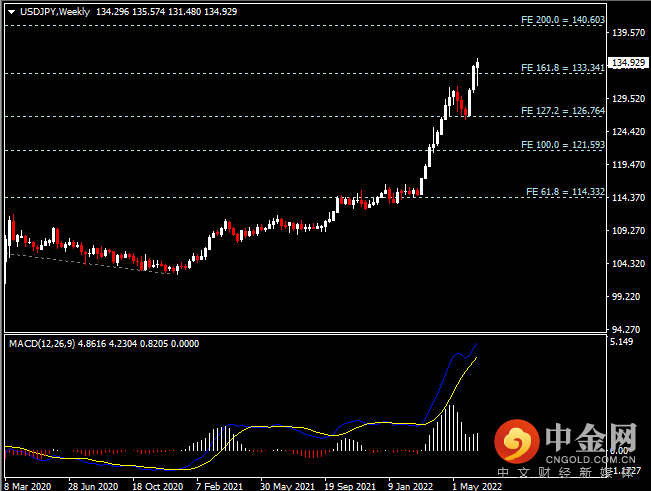Click the 8 Mar 2020 date label
The image size is (651, 491).
tap(27, 486)
